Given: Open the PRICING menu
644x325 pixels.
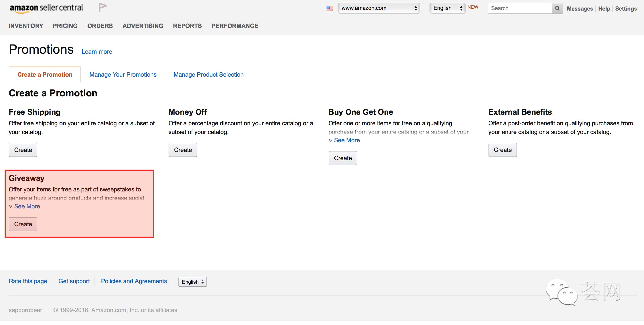Looking at the screenshot, I should tap(65, 26).
